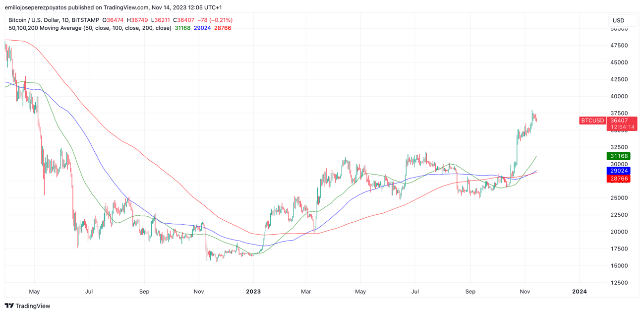Click the 2023 time axis marker
The height and width of the screenshot is (314, 644).
click(x=253, y=292)
